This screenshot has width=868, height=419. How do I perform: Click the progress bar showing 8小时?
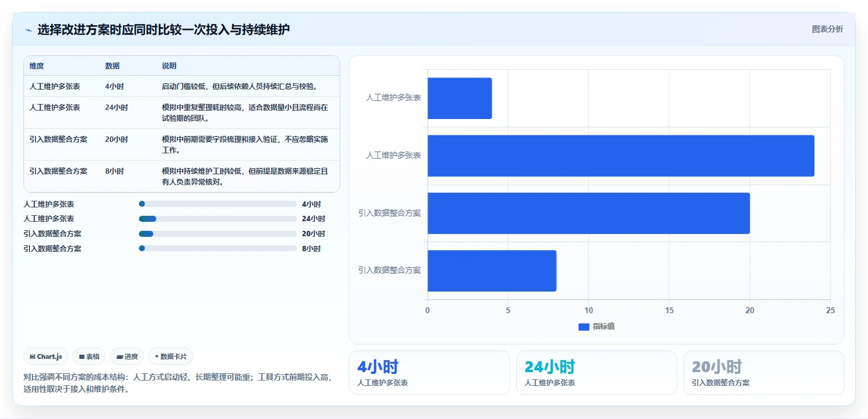(x=218, y=248)
